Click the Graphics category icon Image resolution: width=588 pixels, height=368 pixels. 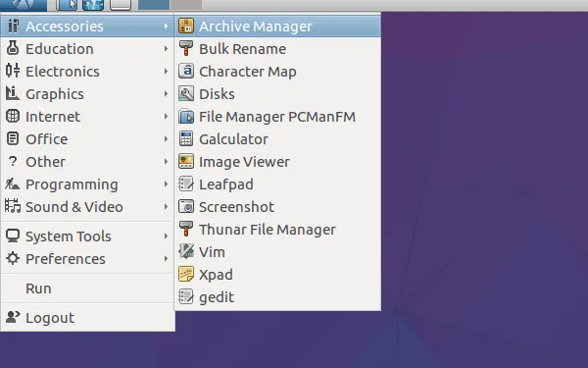point(13,93)
